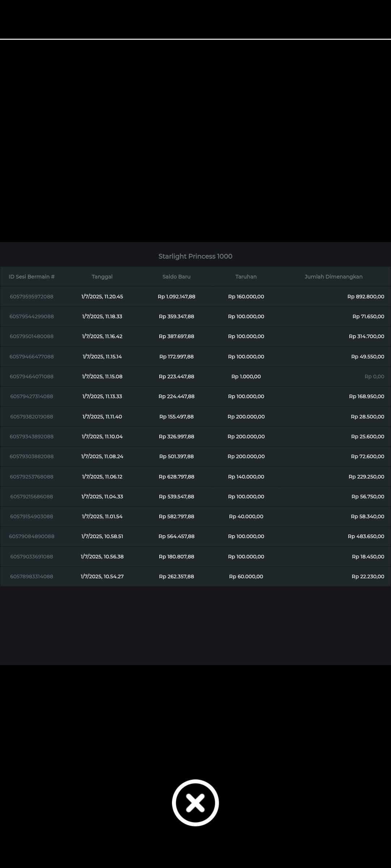Open session ID 60579464071088
391x868 pixels.
[x=31, y=376]
